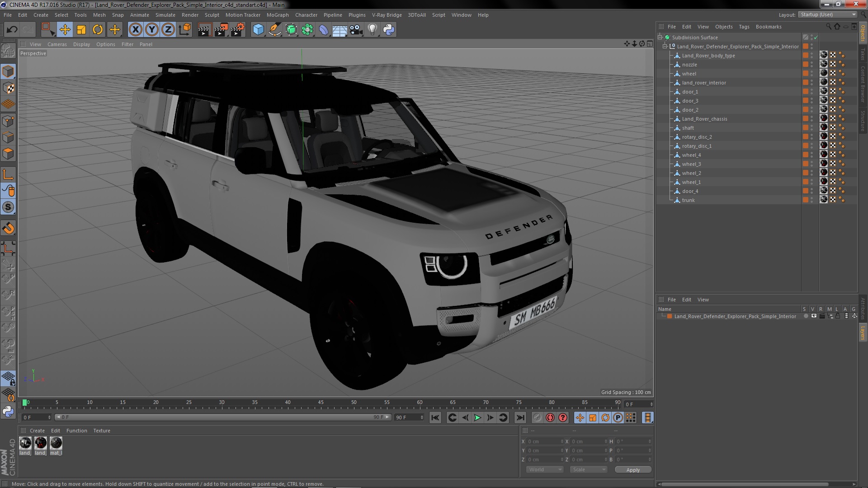Screen dimensions: 868x488
Task: Toggle layer visibility eye in Layers panel
Action: pos(814,316)
